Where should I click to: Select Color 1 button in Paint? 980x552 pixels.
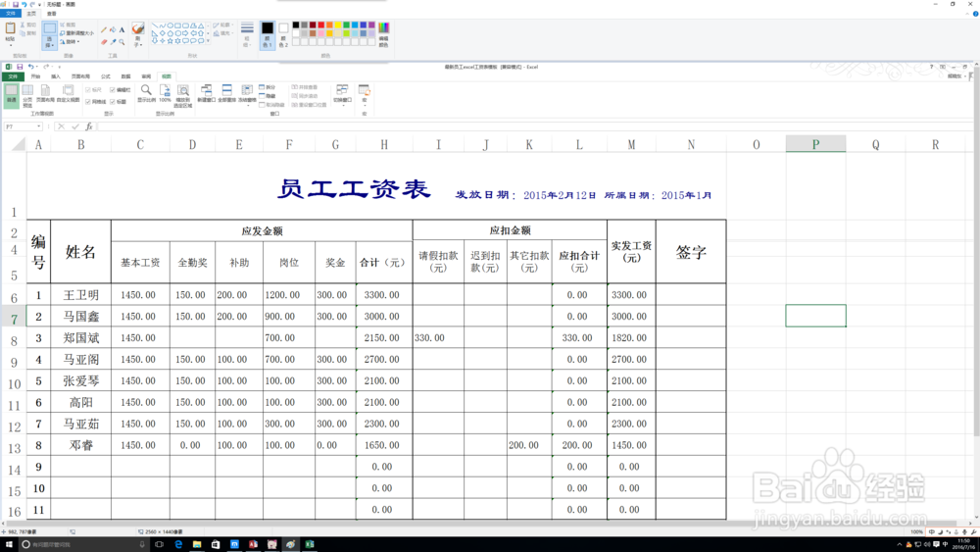pos(267,35)
